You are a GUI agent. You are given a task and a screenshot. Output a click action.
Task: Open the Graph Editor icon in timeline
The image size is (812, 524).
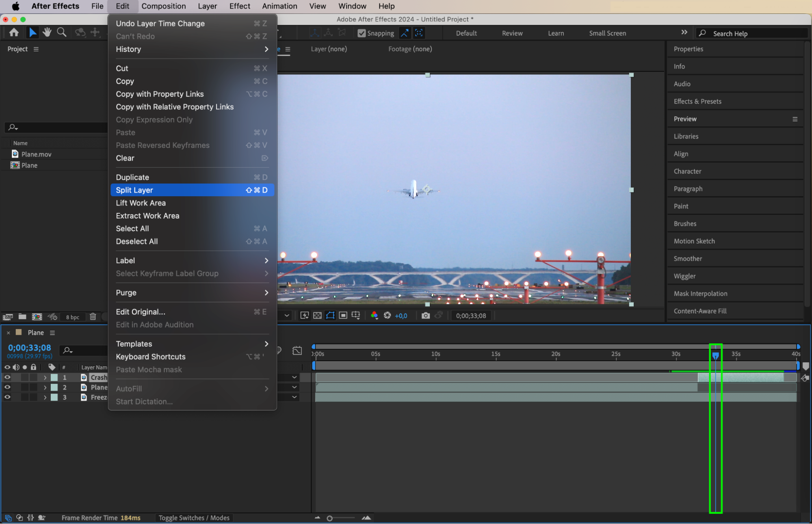click(297, 351)
